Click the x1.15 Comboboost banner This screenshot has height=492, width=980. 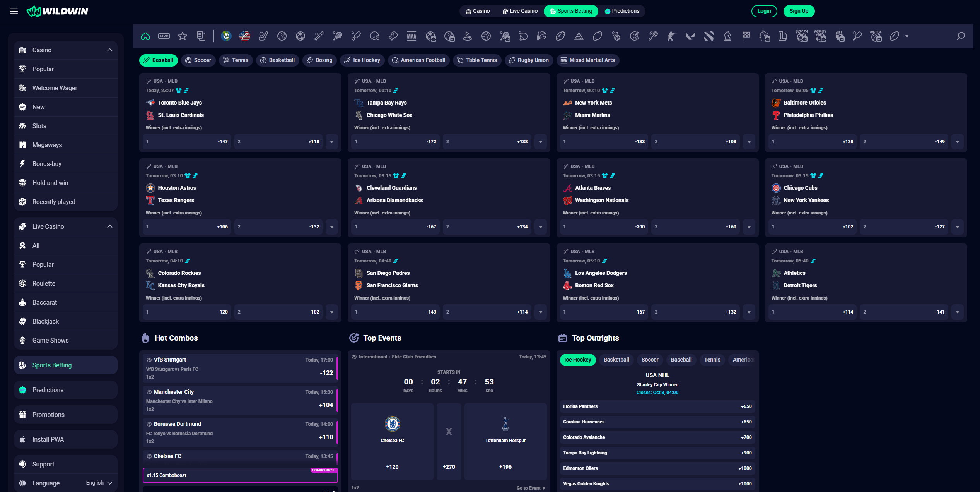(x=240, y=475)
